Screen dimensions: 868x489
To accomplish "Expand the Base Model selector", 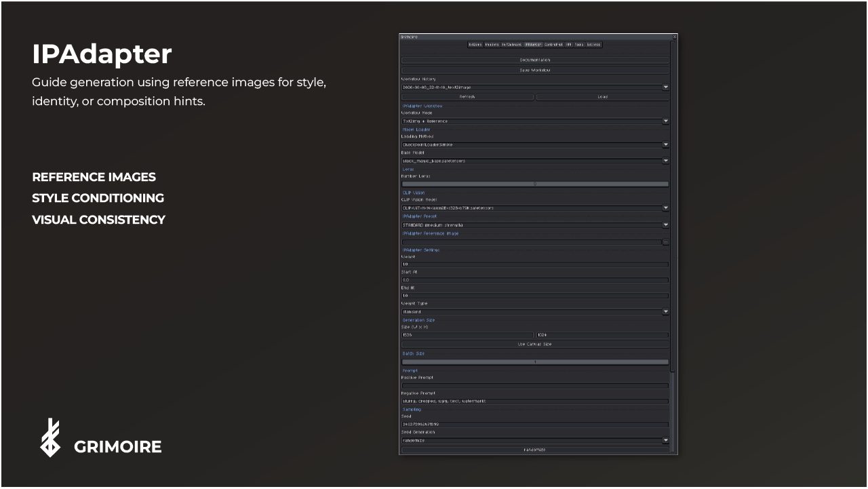I will click(x=535, y=161).
